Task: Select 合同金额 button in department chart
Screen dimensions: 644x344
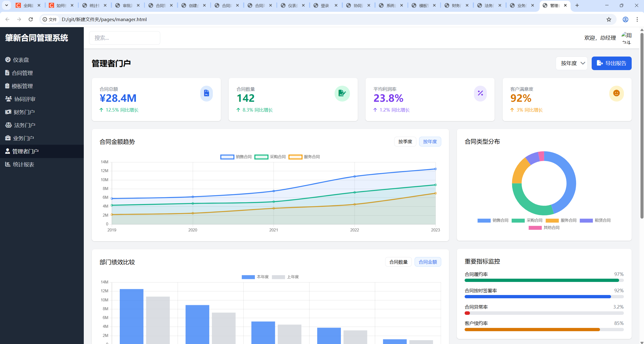Action: pyautogui.click(x=427, y=262)
